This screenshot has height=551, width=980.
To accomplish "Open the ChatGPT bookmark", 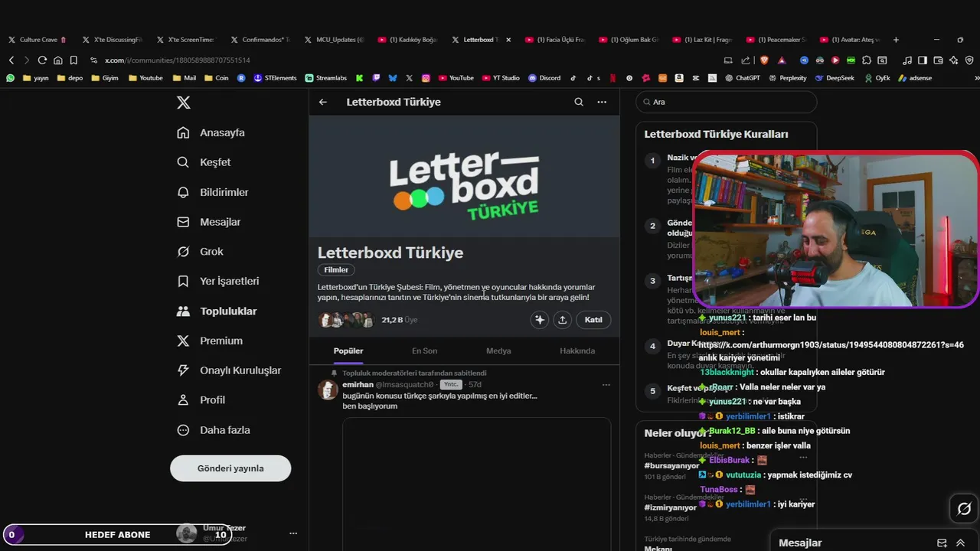I will click(742, 77).
